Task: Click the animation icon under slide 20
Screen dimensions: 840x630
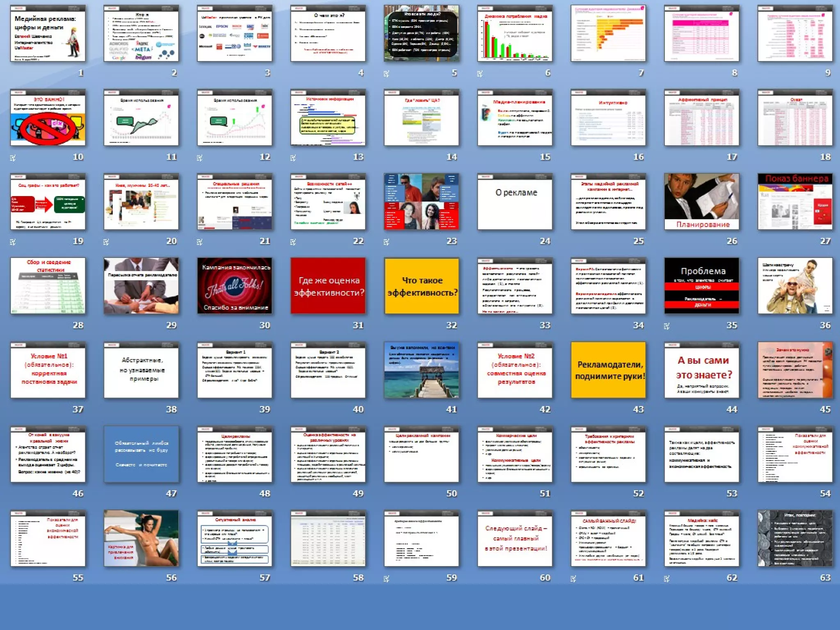Action: (x=106, y=242)
